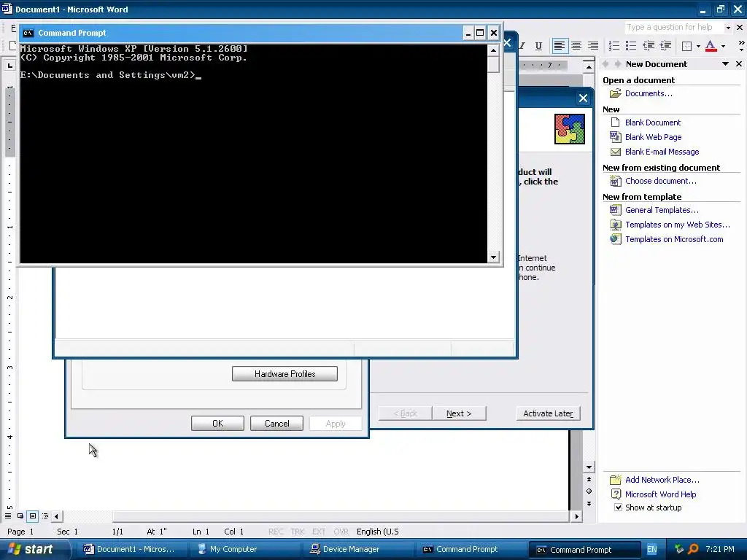The image size is (747, 560).
Task: Click the Increase Indent icon
Action: (x=665, y=46)
